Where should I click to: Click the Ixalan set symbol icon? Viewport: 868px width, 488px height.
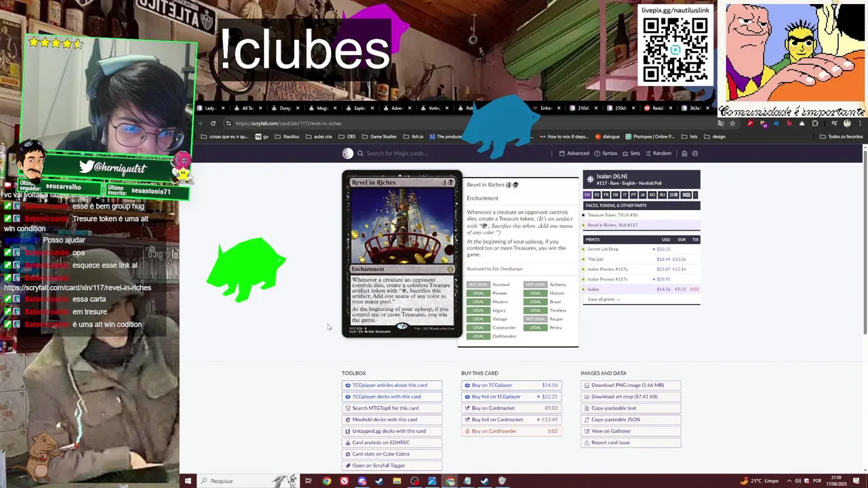click(x=590, y=180)
